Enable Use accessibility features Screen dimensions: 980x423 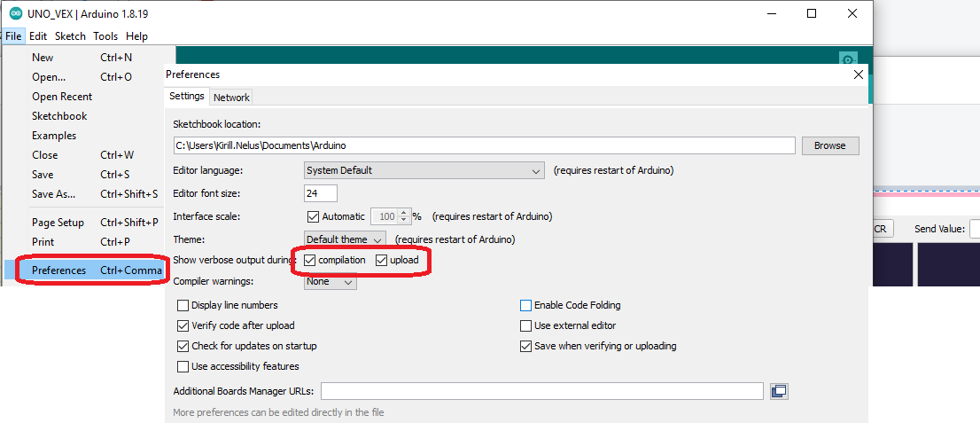point(183,366)
